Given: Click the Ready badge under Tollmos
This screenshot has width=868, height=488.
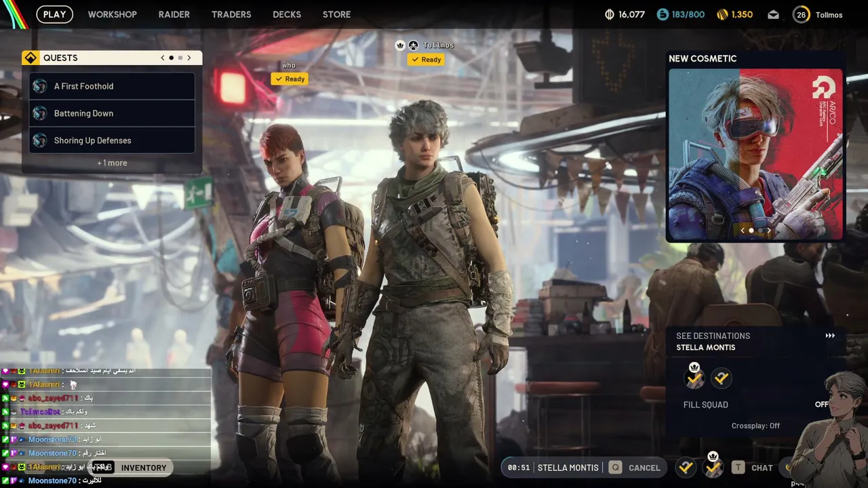Looking at the screenshot, I should click(426, 60).
